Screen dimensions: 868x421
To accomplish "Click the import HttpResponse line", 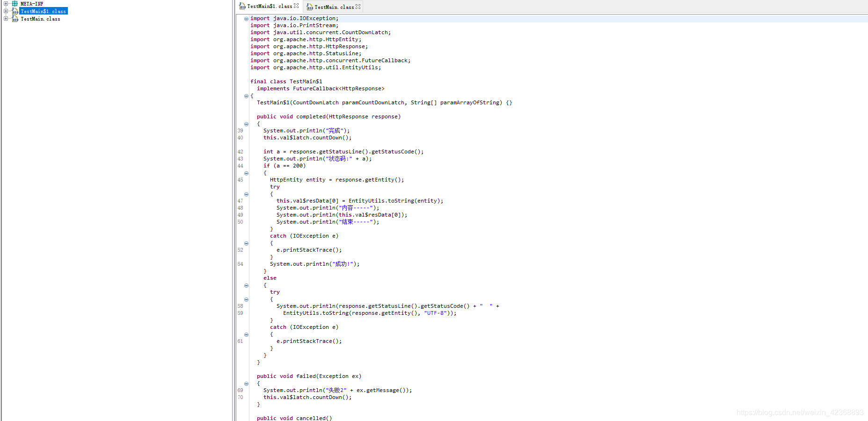I will (x=309, y=46).
